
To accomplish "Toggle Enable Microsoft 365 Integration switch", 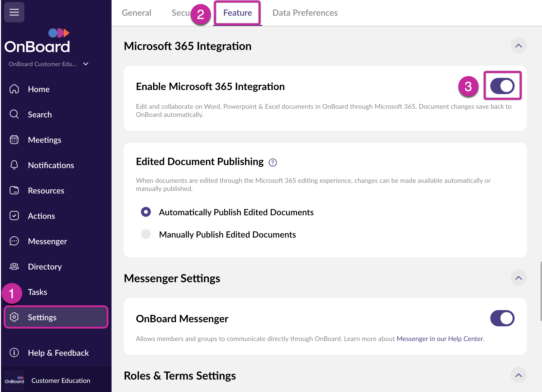I will click(502, 86).
